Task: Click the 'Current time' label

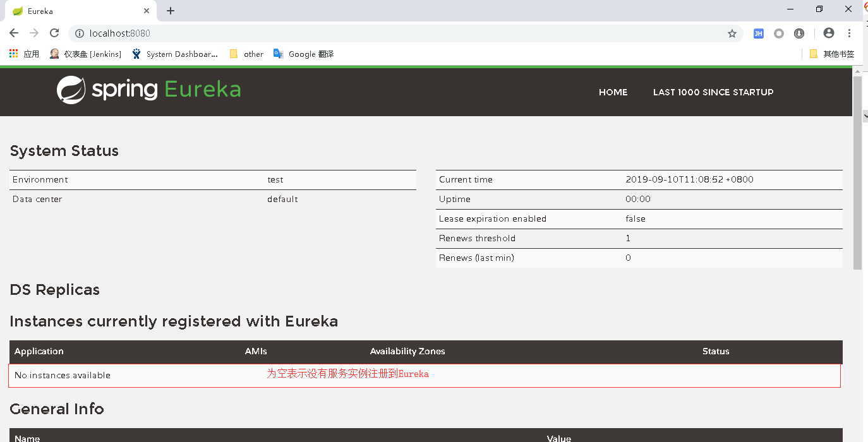Action: pos(466,180)
